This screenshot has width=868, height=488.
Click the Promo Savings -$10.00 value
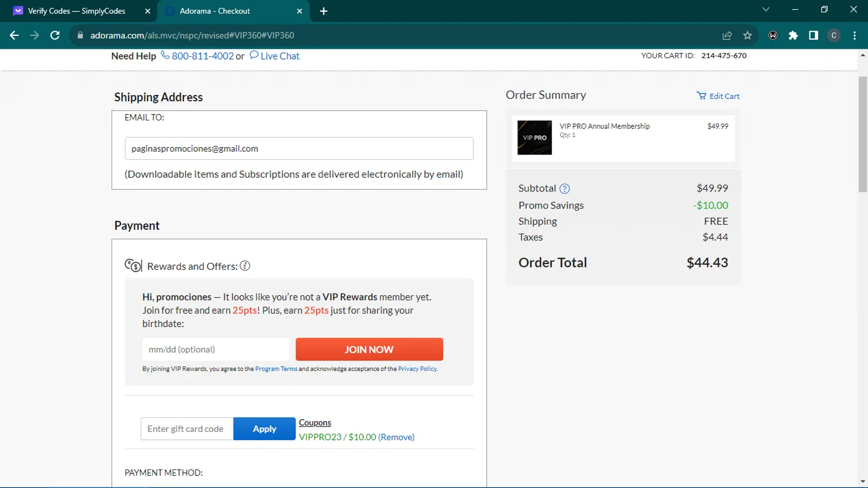point(711,206)
